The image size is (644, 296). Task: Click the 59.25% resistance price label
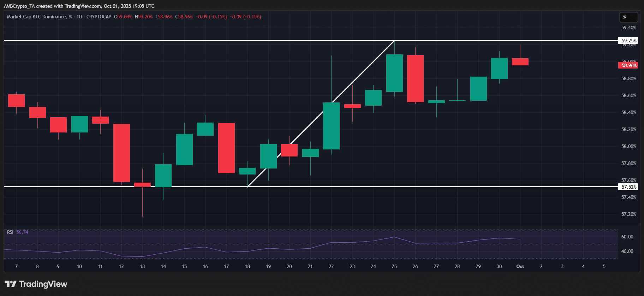tap(629, 41)
